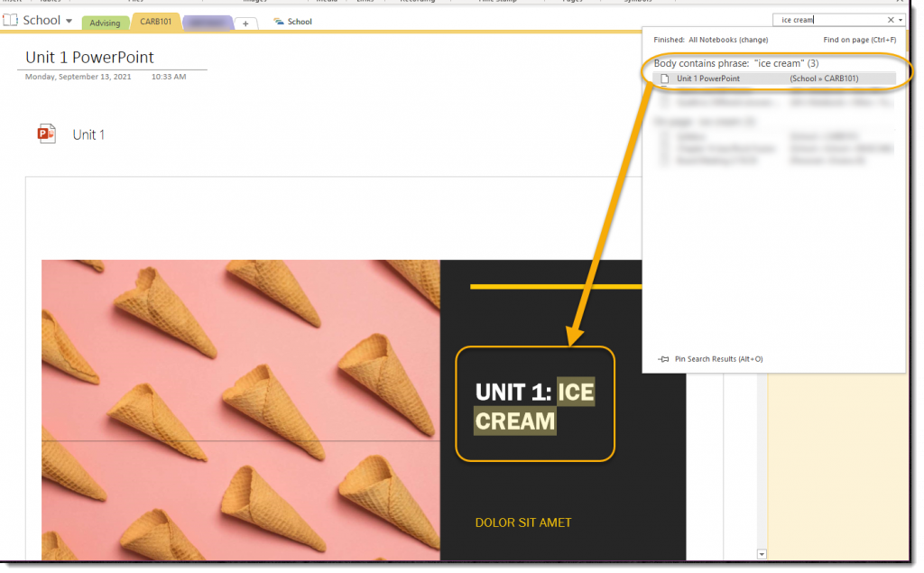Click Find on page (Ctrl+F) link
Image resolution: width=924 pixels, height=573 pixels.
[x=859, y=40]
